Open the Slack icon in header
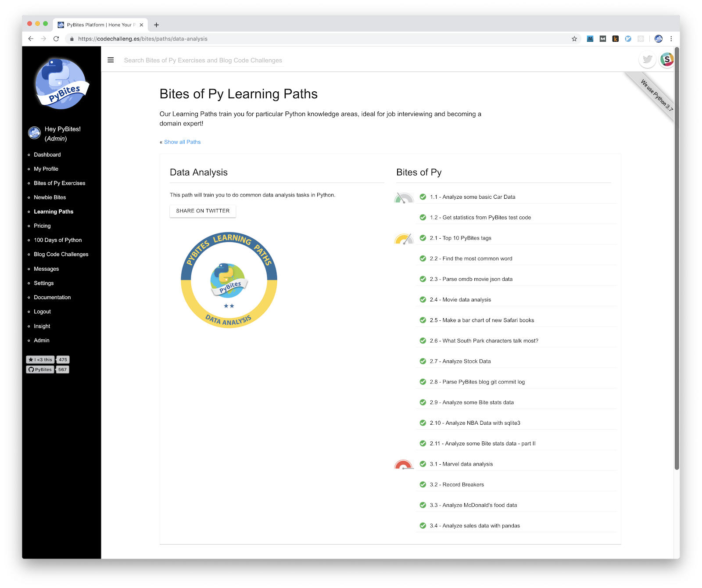The image size is (702, 588). (666, 59)
